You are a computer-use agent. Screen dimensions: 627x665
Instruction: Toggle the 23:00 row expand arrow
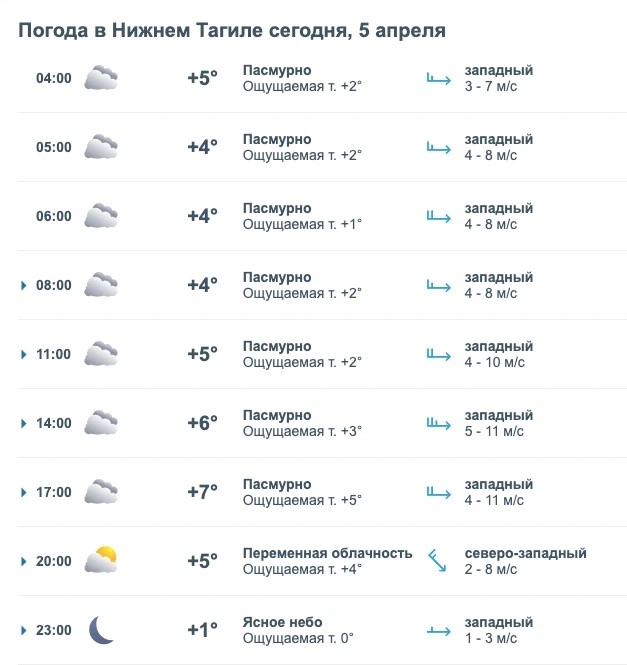click(23, 631)
